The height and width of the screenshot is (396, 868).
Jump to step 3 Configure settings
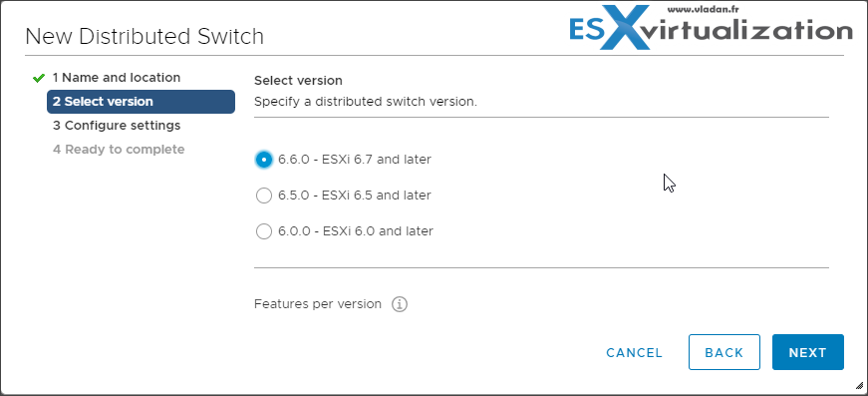pyautogui.click(x=117, y=126)
